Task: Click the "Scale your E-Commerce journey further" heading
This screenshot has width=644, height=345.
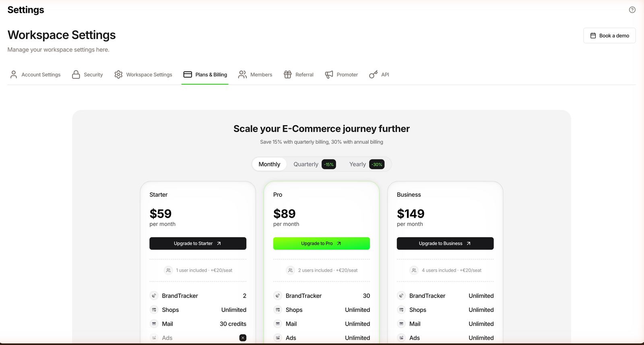Action: click(x=322, y=129)
